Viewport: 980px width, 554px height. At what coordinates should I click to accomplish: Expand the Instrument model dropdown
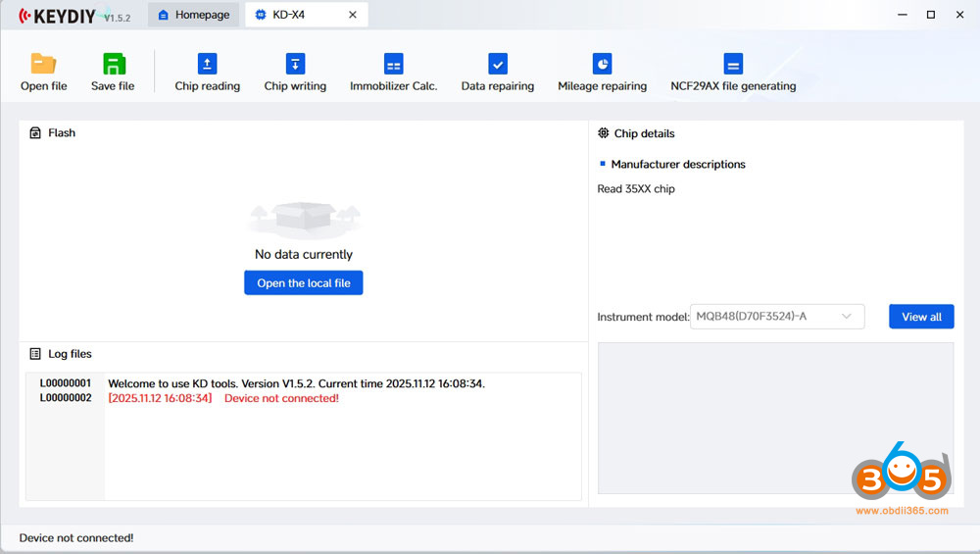click(x=776, y=317)
